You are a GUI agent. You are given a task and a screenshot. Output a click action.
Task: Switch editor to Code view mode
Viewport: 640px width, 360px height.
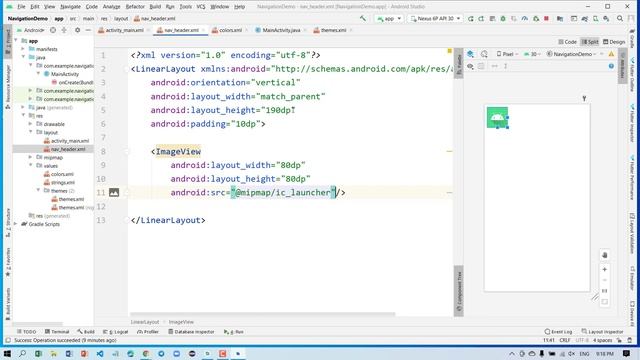(567, 42)
